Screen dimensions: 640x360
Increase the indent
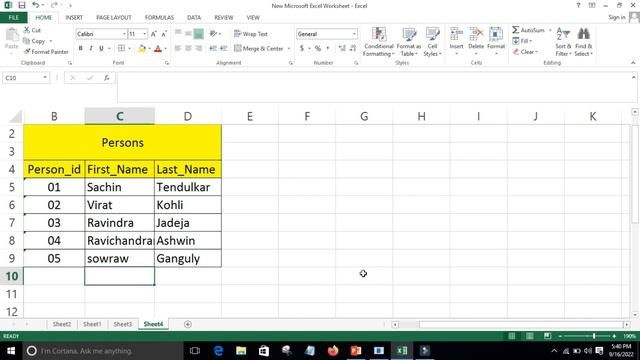point(223,49)
